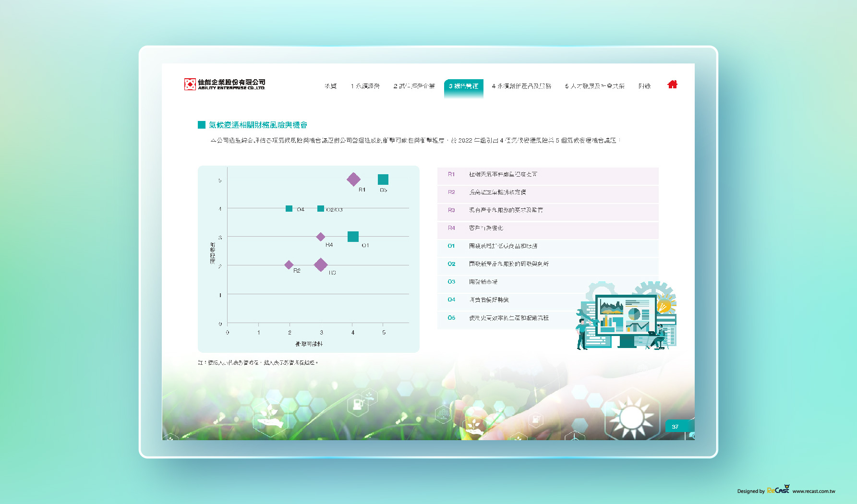The height and width of the screenshot is (504, 857).
Task: Open the overview tab before chapter 1
Action: pos(330,86)
